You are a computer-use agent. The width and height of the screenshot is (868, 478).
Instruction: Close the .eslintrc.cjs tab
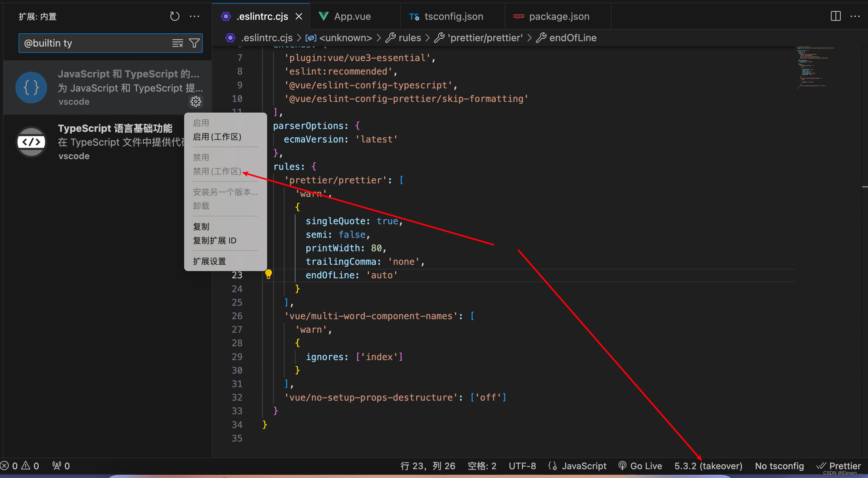299,16
